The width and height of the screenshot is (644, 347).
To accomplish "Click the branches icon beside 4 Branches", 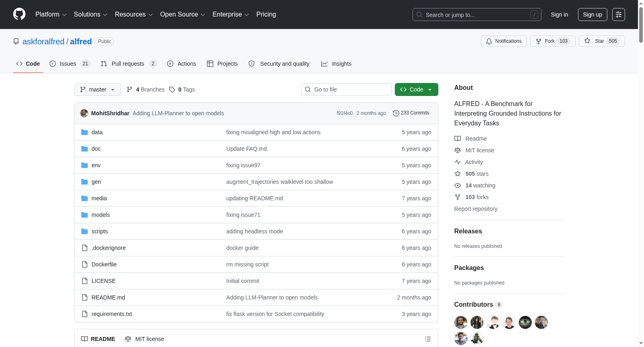I will point(130,89).
